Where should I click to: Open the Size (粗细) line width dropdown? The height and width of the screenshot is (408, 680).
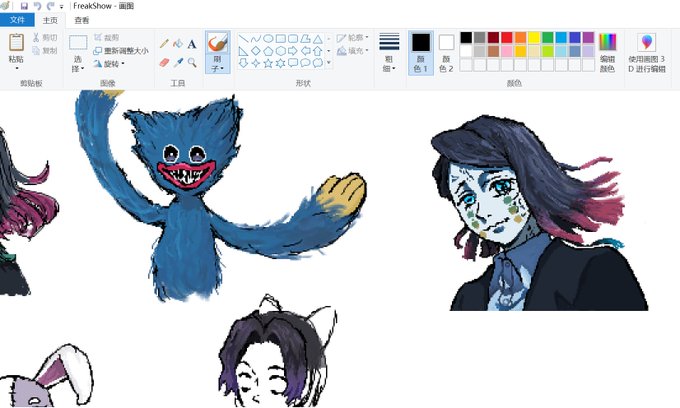tap(389, 53)
